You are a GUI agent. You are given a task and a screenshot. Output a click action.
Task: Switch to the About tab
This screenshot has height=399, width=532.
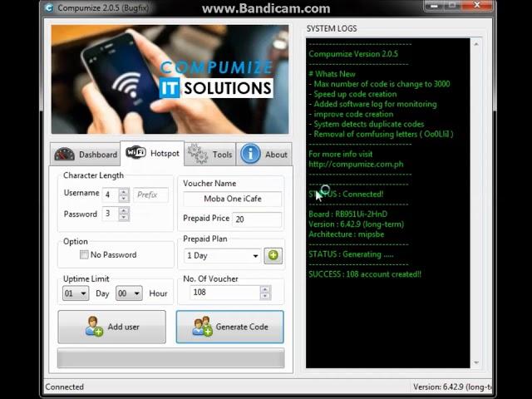(x=264, y=155)
